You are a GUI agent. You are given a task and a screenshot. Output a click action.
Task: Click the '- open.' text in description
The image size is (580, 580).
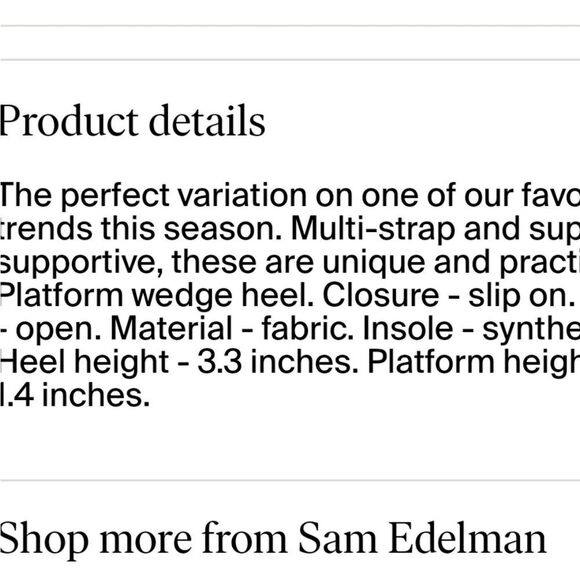click(51, 329)
